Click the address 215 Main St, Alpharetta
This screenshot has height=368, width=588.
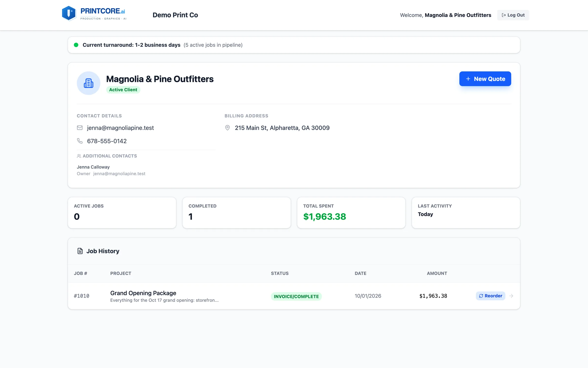click(282, 128)
